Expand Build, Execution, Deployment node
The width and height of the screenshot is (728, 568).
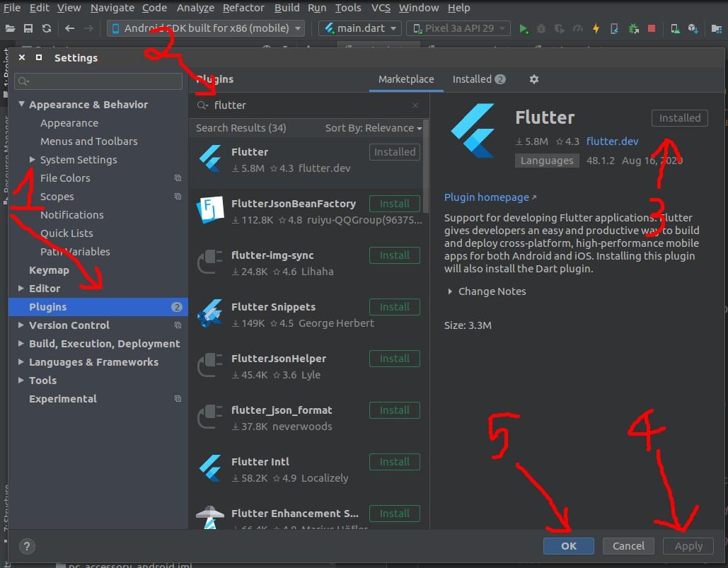click(x=21, y=343)
